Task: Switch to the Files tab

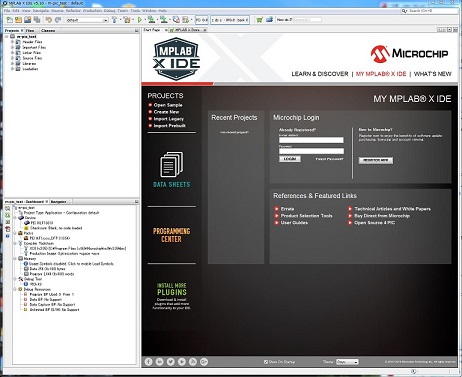Action: 30,30
